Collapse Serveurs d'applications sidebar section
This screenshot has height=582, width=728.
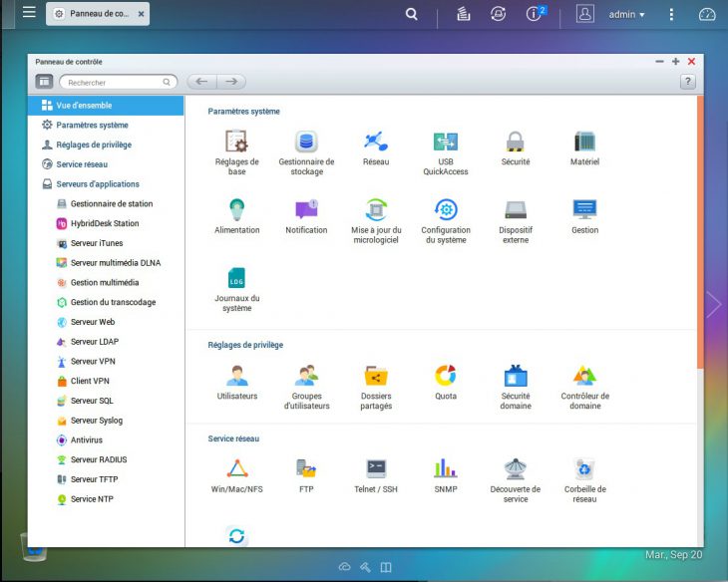tap(97, 184)
